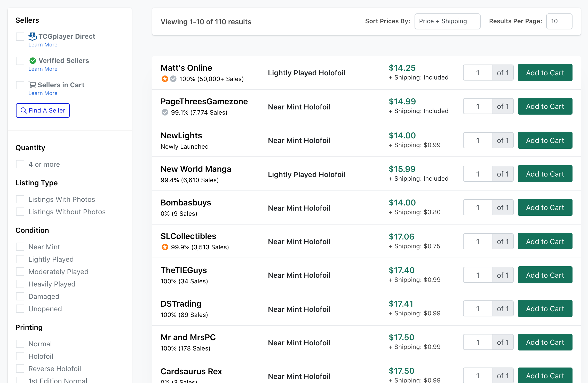Screen dimensions: 588x383
Task: Select Listings With Photos checkbox
Action: pyautogui.click(x=20, y=199)
